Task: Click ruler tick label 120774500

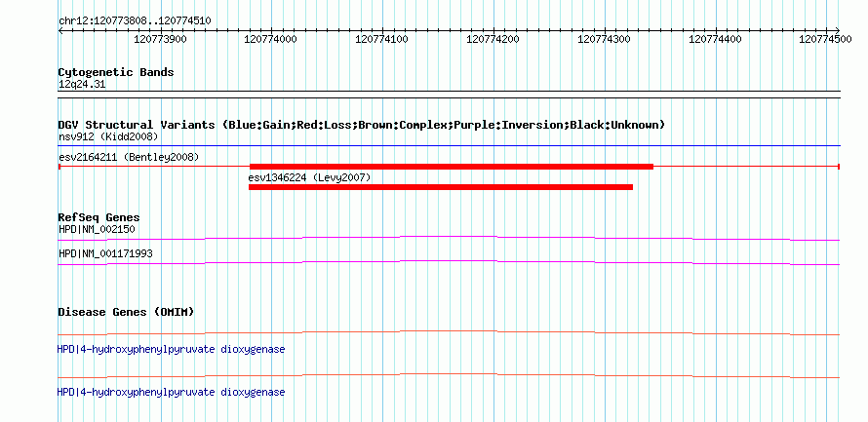Action: point(825,39)
